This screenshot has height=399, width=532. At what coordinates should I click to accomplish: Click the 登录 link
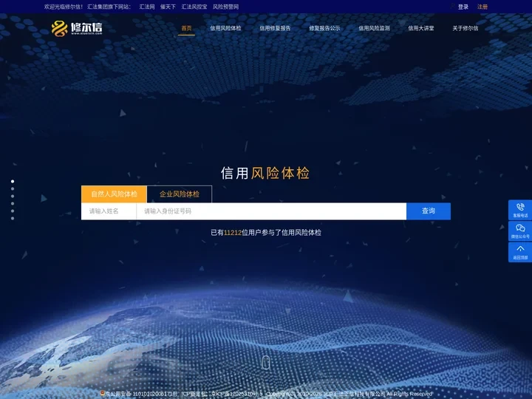[x=463, y=7]
